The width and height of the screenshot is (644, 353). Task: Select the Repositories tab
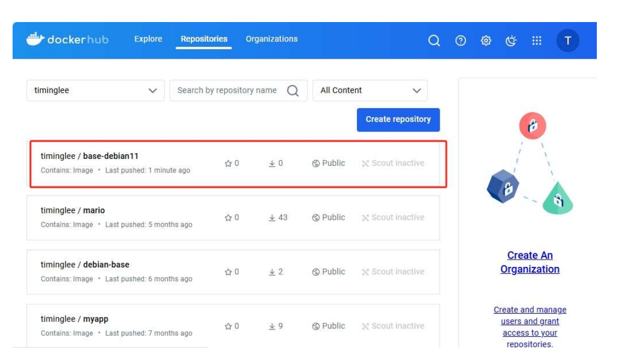click(x=204, y=39)
